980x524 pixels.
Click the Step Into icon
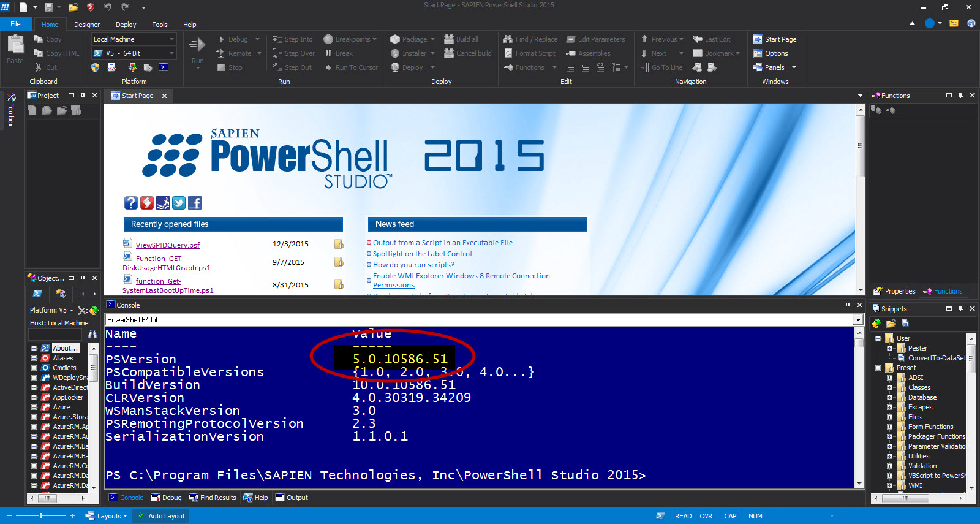coord(277,39)
